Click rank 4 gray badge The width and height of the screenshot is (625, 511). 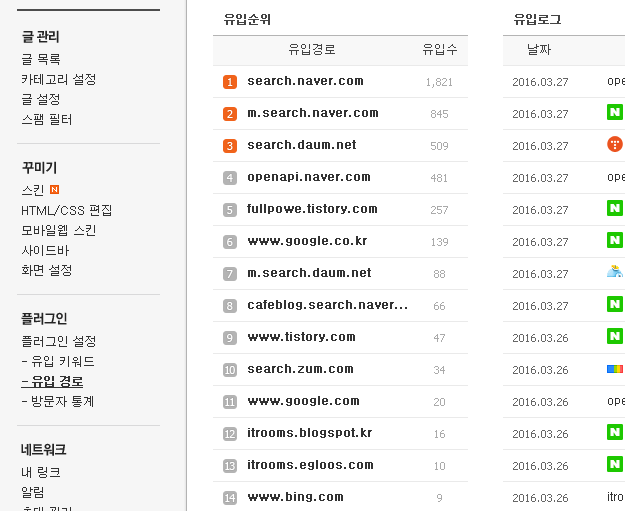point(230,178)
